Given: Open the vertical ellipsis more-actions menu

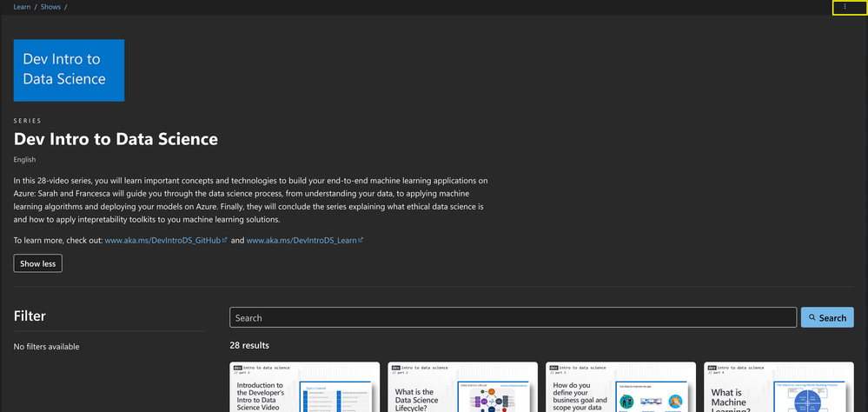Looking at the screenshot, I should (x=845, y=7).
